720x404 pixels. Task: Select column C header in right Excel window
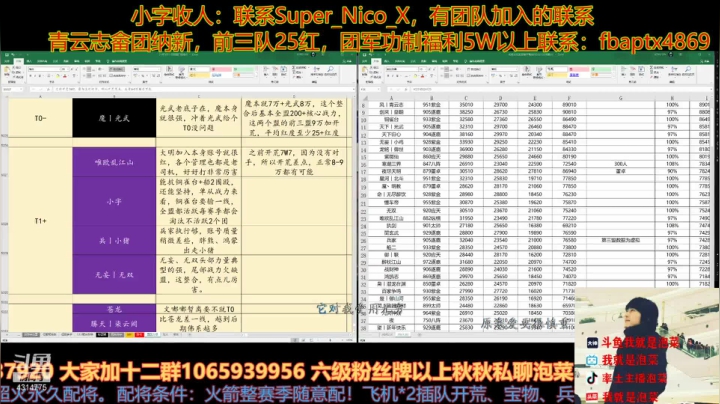click(x=466, y=98)
